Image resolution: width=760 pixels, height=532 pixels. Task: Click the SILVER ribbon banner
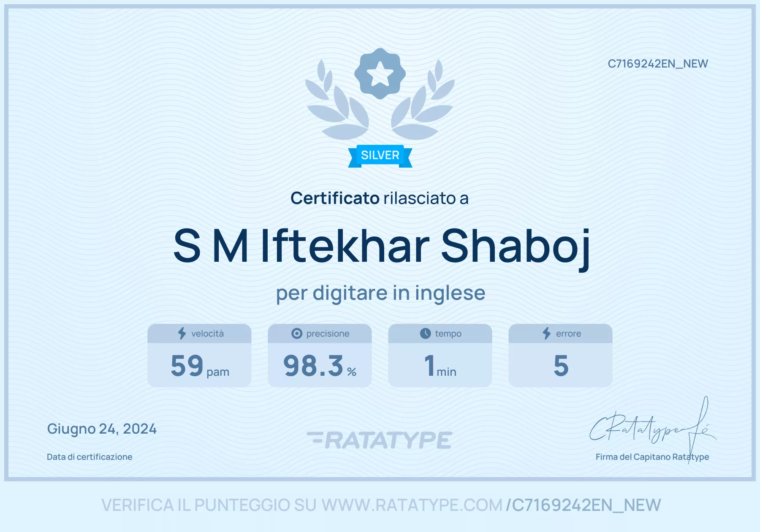click(x=380, y=156)
